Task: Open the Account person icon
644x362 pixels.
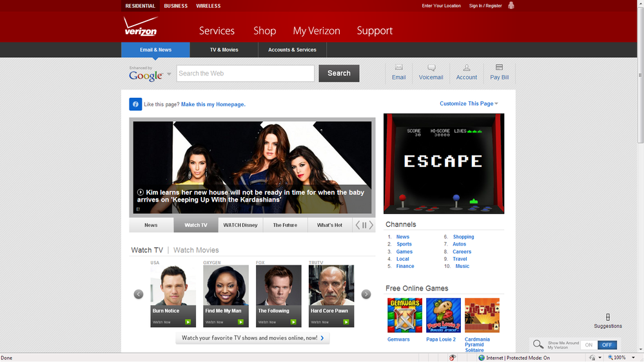Action: [467, 68]
